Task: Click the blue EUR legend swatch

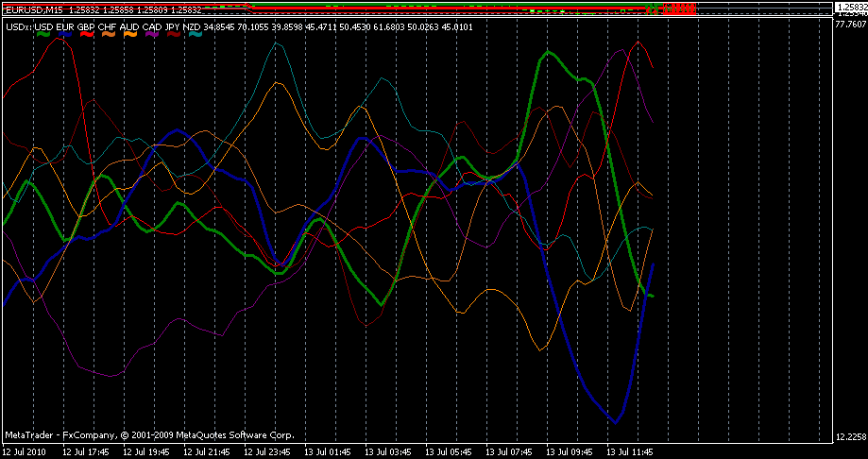Action: [x=67, y=34]
